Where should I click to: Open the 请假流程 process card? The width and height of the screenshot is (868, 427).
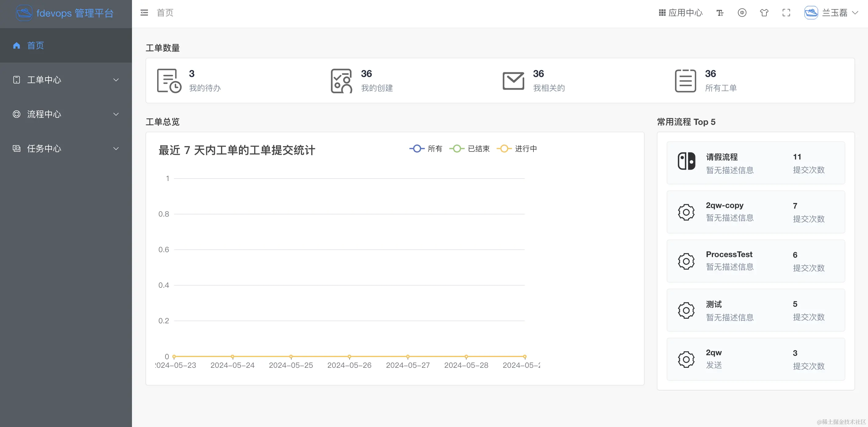click(x=755, y=163)
